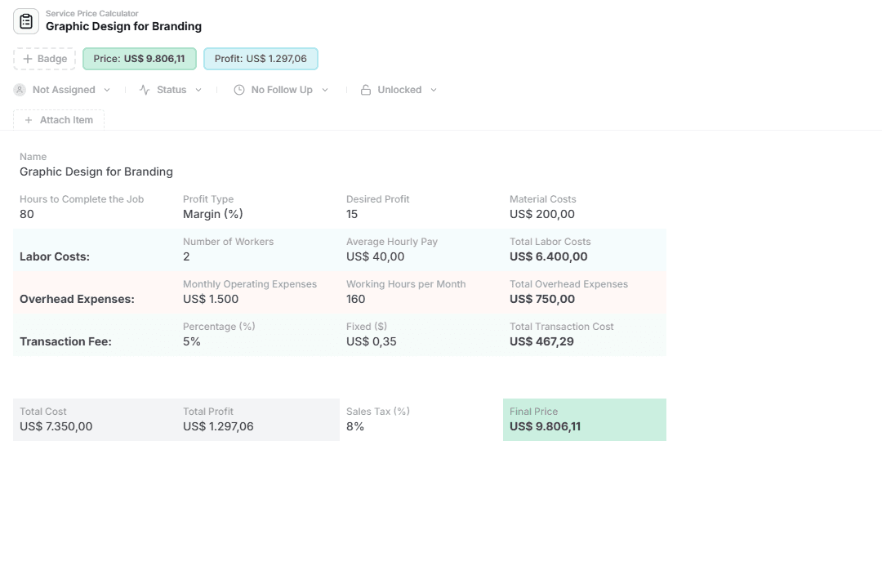Click the Service Price Calculator breadcrumb text
Image resolution: width=882 pixels, height=588 pixels.
(x=91, y=14)
